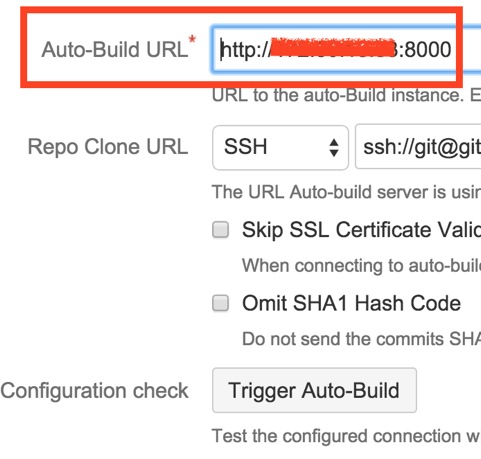Click the required asterisk beside Auto-Build URL

192,39
